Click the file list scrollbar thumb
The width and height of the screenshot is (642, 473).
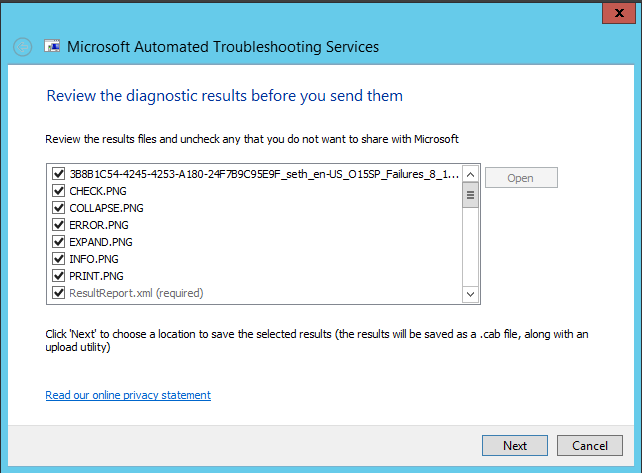click(x=470, y=195)
